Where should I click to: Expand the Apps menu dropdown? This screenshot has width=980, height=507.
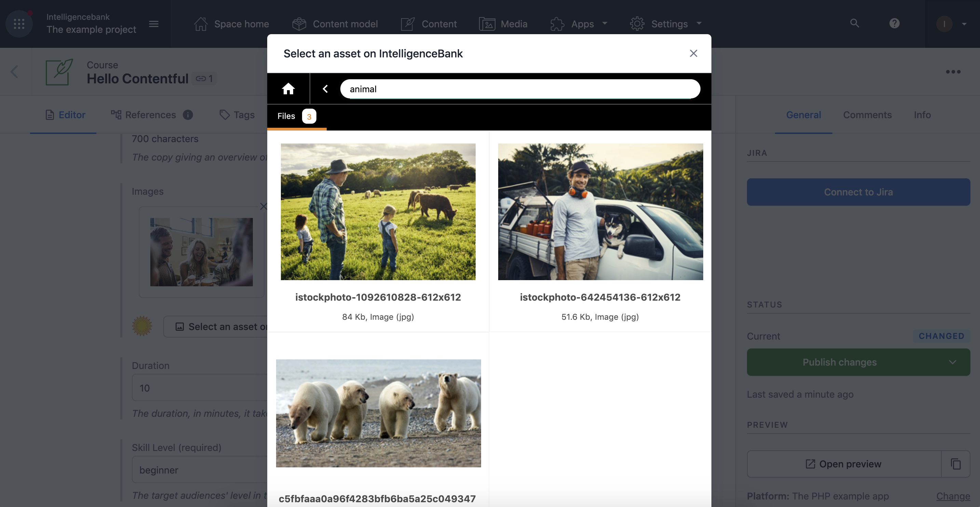(x=602, y=23)
